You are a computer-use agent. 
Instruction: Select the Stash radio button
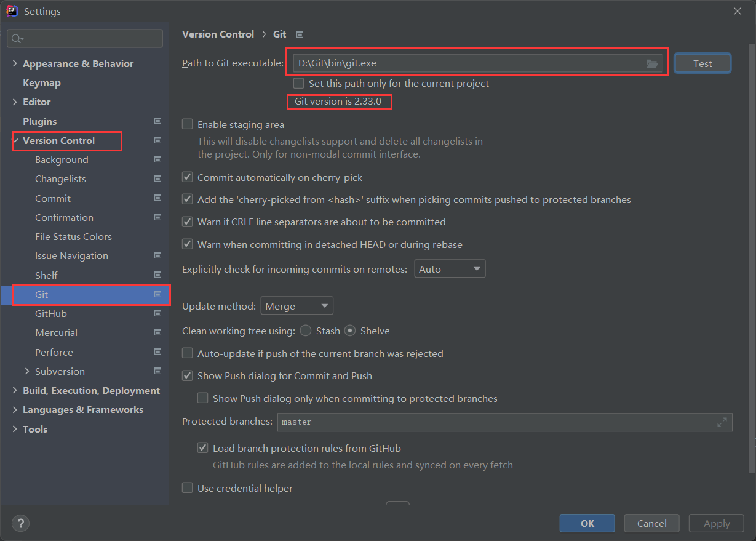tap(306, 331)
